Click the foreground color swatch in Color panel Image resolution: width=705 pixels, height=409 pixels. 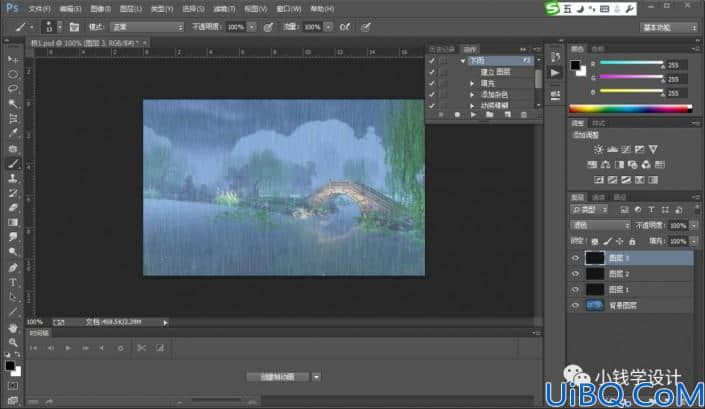[575, 65]
